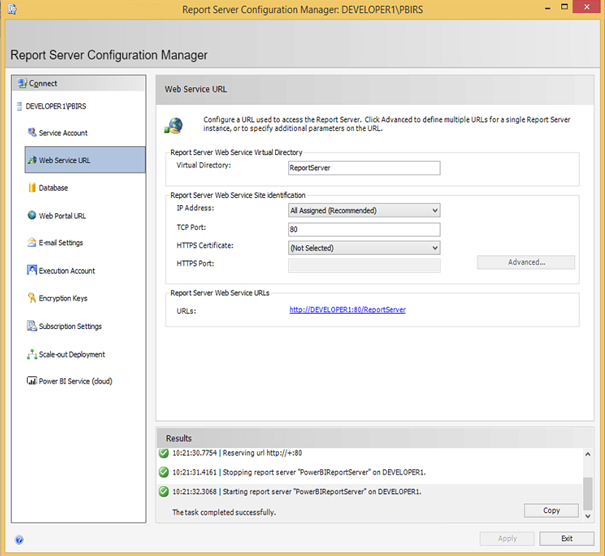Viewport: 605px width, 556px height.
Task: Click the Exit button
Action: (566, 539)
